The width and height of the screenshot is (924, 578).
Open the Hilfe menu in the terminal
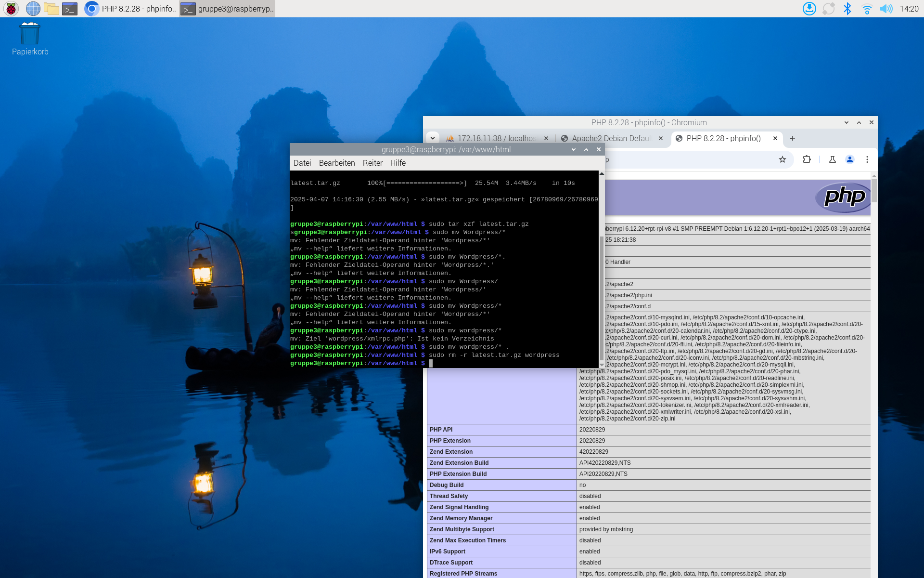tap(398, 163)
